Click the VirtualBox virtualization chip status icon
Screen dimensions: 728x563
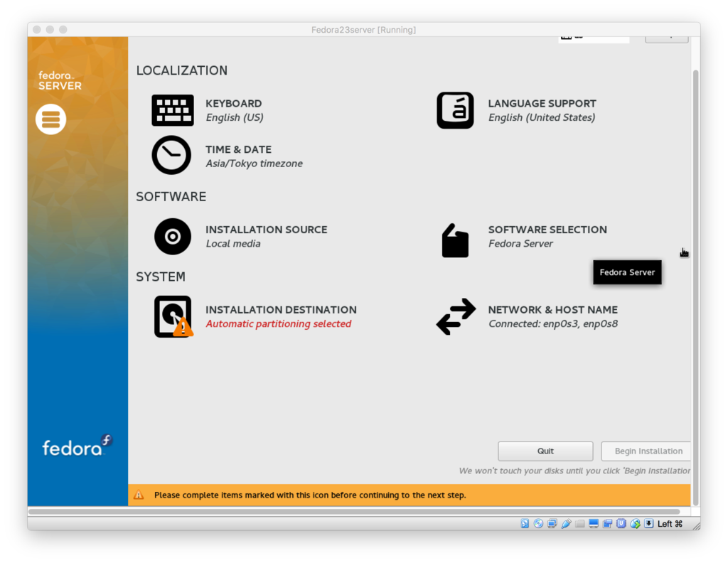621,524
